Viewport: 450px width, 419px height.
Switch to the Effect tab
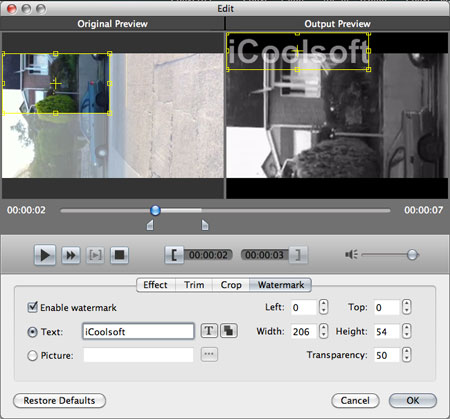coord(156,285)
